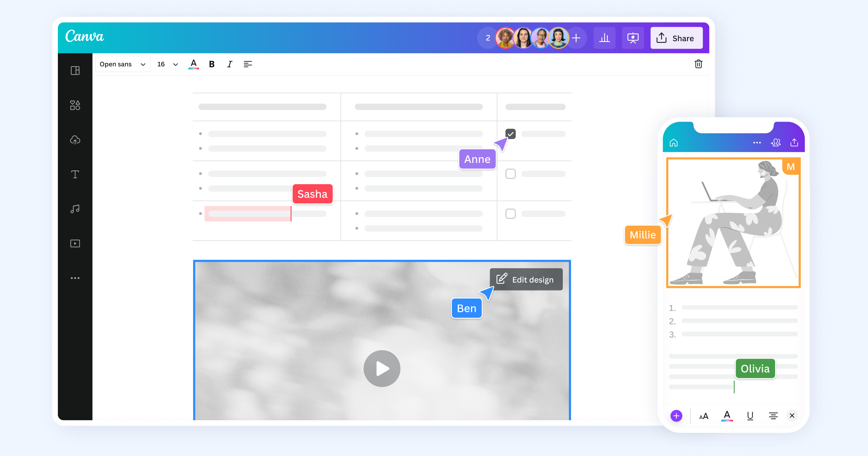
Task: Click the More options icon in sidebar
Action: 75,279
